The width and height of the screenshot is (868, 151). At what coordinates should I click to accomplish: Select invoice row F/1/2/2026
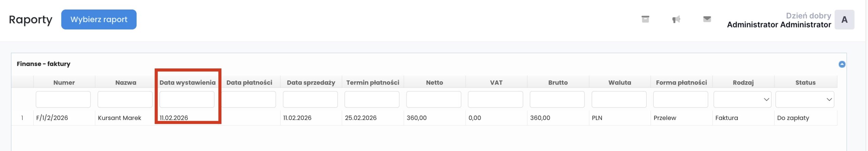click(x=52, y=118)
